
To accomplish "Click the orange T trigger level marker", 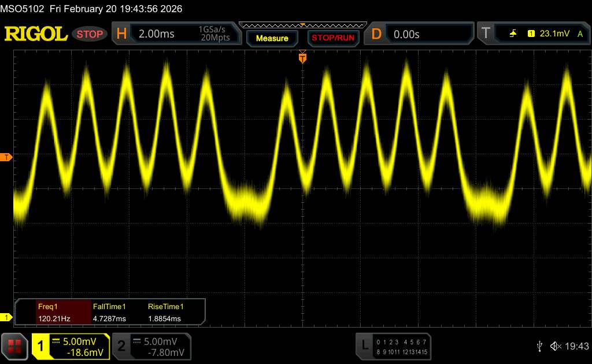I will pyautogui.click(x=6, y=157).
